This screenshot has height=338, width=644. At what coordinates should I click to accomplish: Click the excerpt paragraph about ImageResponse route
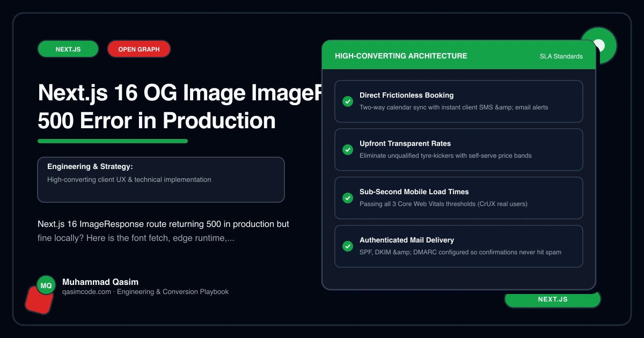pos(164,231)
